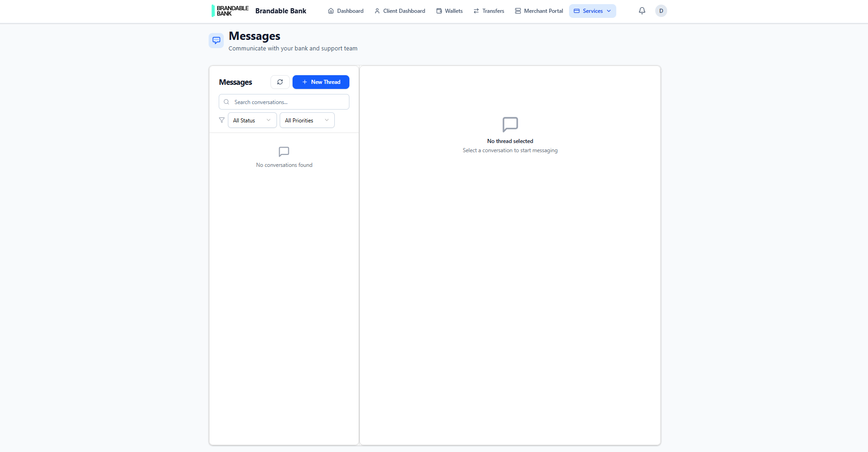Open the Transfers page
Image resolution: width=868 pixels, height=452 pixels.
pyautogui.click(x=489, y=11)
